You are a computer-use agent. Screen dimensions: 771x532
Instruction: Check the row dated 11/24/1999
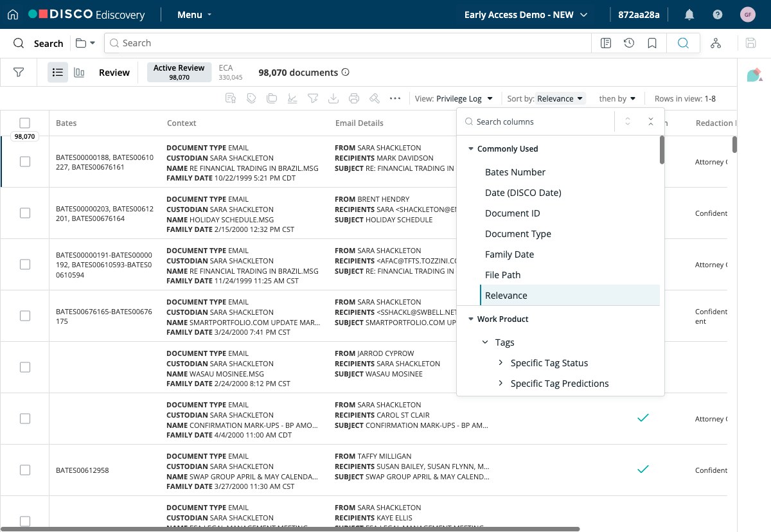[x=24, y=265]
